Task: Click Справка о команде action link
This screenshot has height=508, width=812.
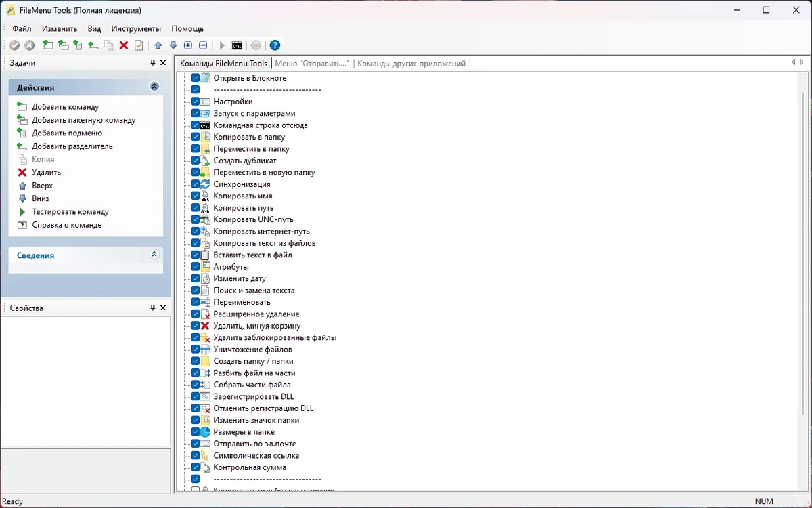Action: point(66,225)
